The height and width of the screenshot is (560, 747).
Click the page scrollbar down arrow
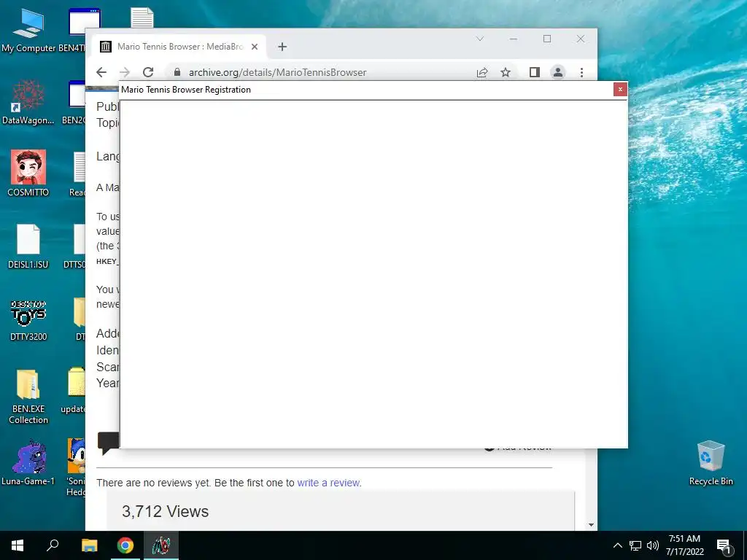point(591,525)
